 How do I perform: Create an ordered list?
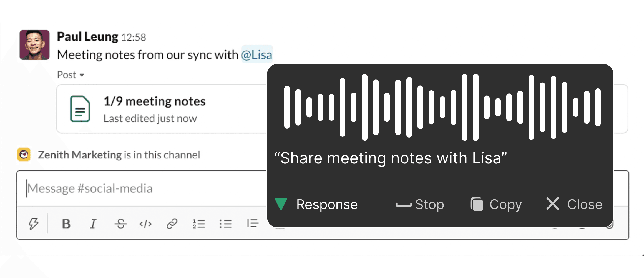198,223
